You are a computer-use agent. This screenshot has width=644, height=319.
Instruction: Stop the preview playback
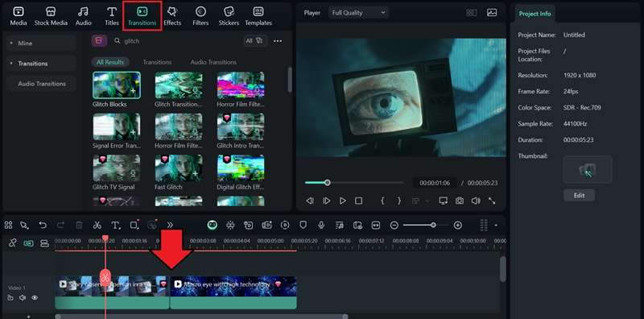point(358,201)
